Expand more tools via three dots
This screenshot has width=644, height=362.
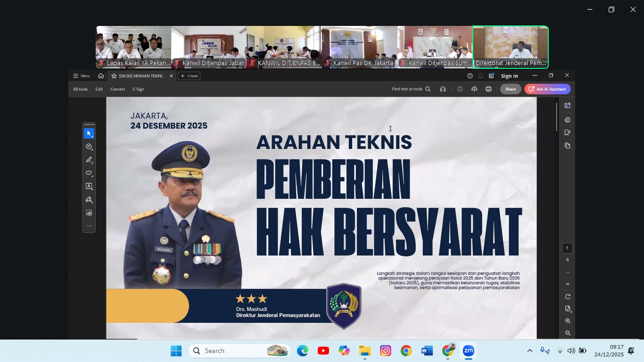pyautogui.click(x=89, y=226)
